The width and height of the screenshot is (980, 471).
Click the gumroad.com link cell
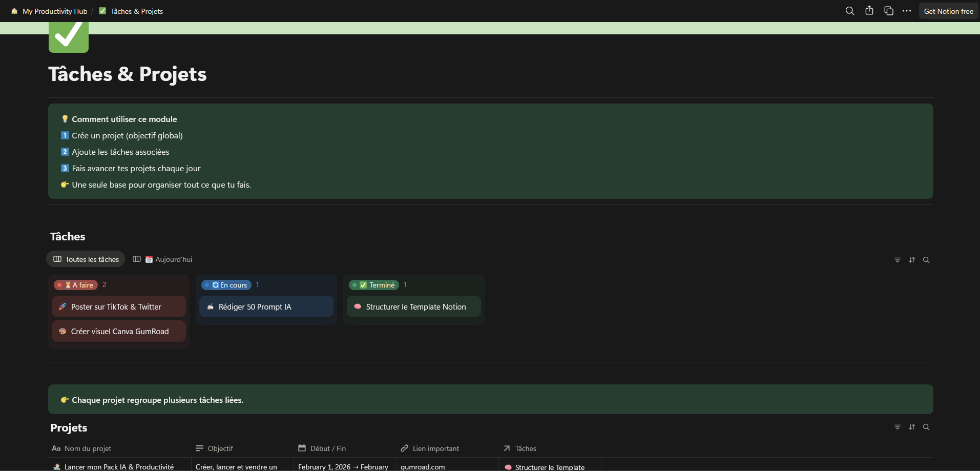(423, 467)
